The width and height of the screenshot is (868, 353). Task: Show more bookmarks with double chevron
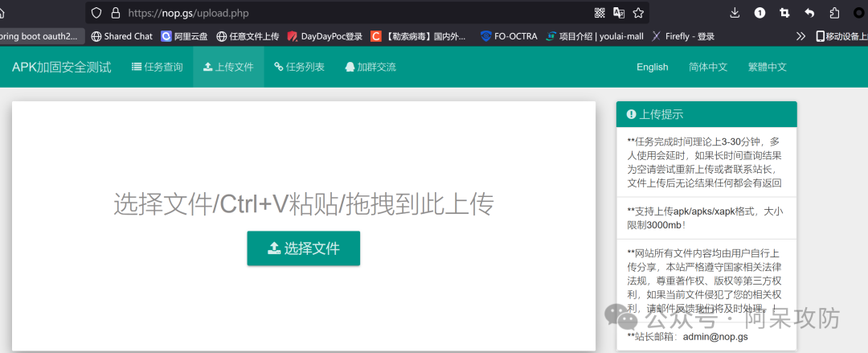tap(800, 36)
